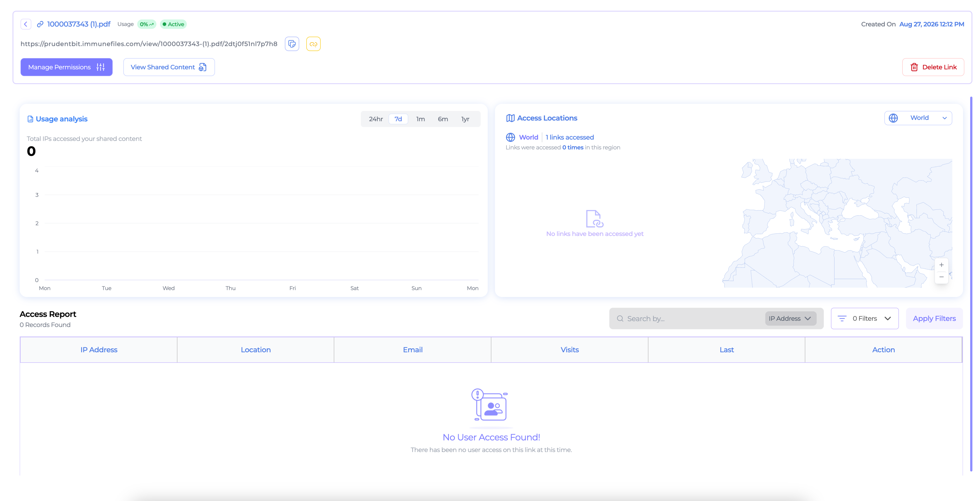Open View Shared Content

[169, 67]
